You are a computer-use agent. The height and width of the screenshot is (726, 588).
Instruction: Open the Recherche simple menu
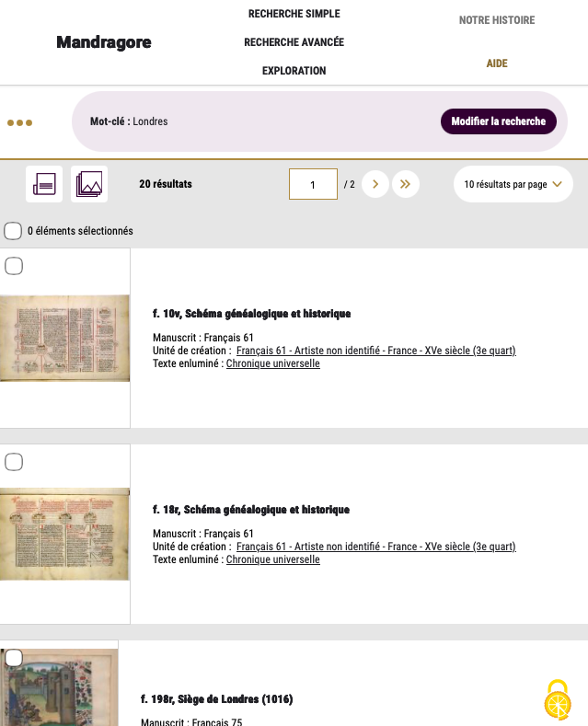point(294,14)
